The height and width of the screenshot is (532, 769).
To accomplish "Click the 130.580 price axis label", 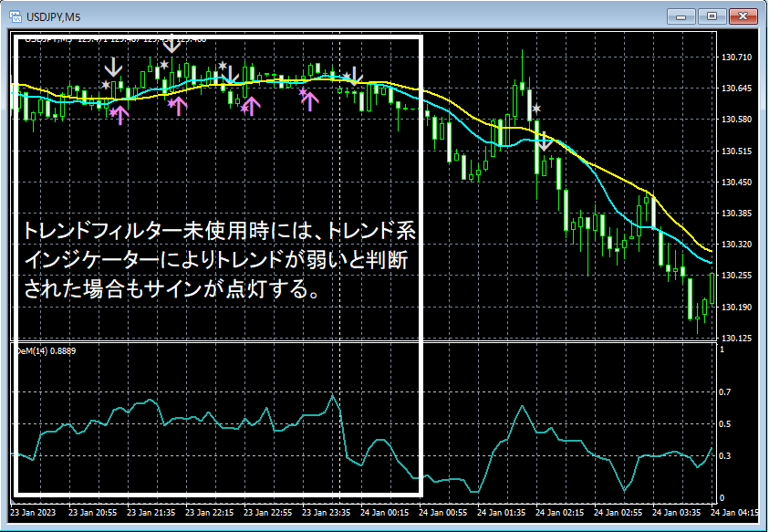I will click(737, 120).
